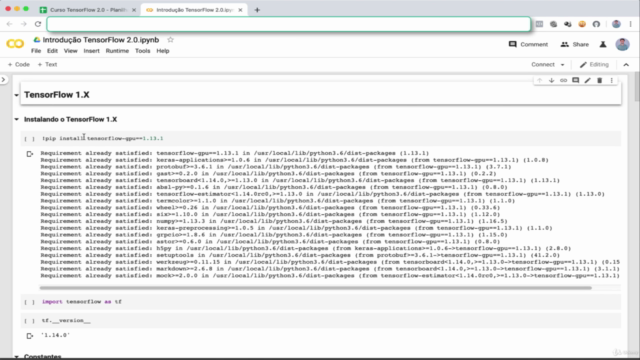Click the notebook title Introdução TensorFlow 2.0.ipynb
The height and width of the screenshot is (360, 640).
coord(101,40)
